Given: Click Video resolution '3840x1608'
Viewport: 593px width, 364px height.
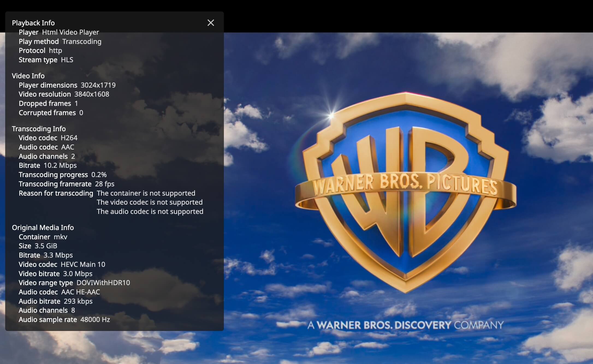Looking at the screenshot, I should click(92, 94).
